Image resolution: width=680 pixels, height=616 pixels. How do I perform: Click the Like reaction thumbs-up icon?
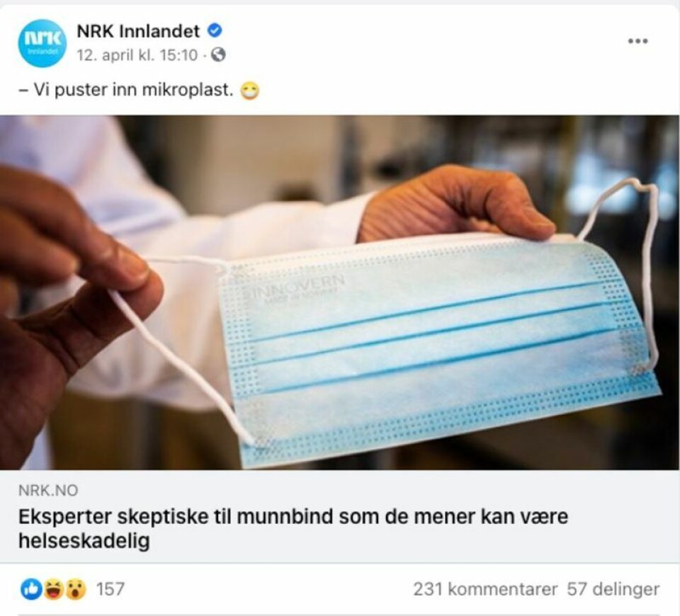click(x=31, y=589)
